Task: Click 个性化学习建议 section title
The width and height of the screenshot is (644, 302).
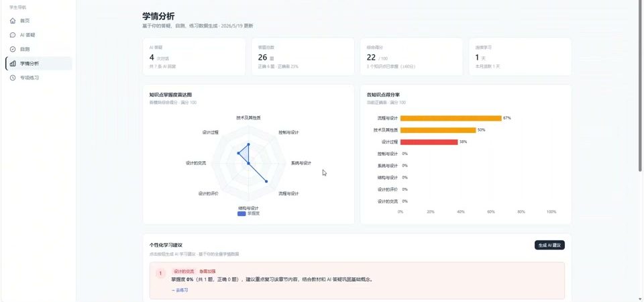Action: click(x=166, y=245)
